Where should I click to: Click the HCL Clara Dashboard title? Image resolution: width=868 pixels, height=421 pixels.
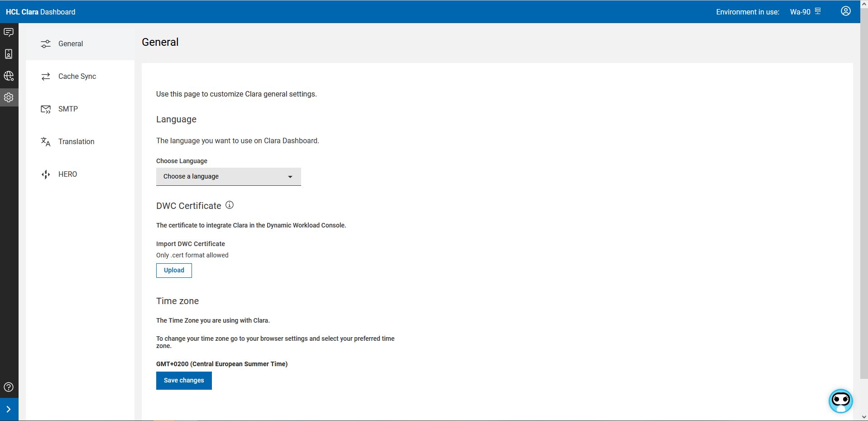point(41,12)
